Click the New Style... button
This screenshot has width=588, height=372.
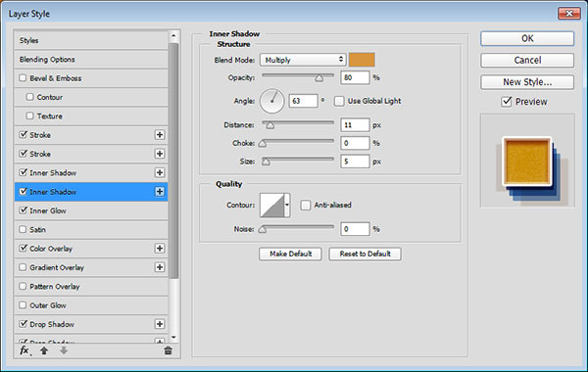click(527, 82)
